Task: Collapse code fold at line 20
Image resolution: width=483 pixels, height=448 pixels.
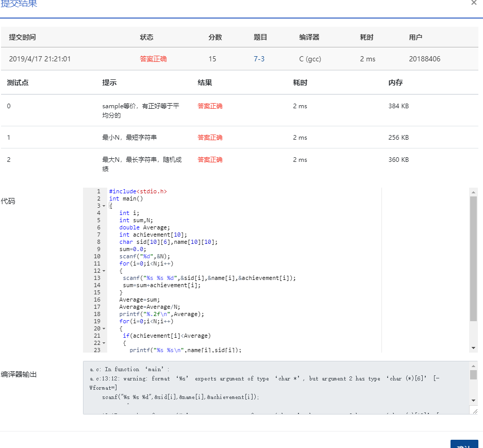Action: 104,328
